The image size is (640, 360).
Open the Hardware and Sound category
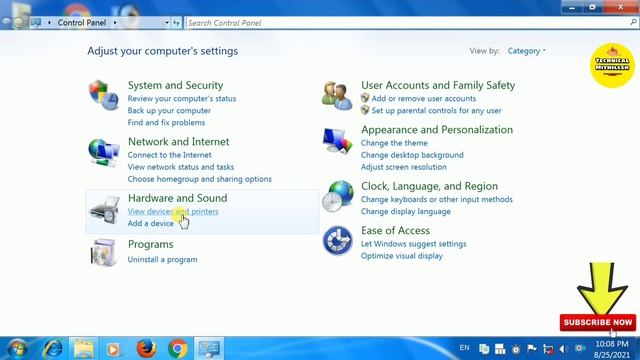click(178, 198)
